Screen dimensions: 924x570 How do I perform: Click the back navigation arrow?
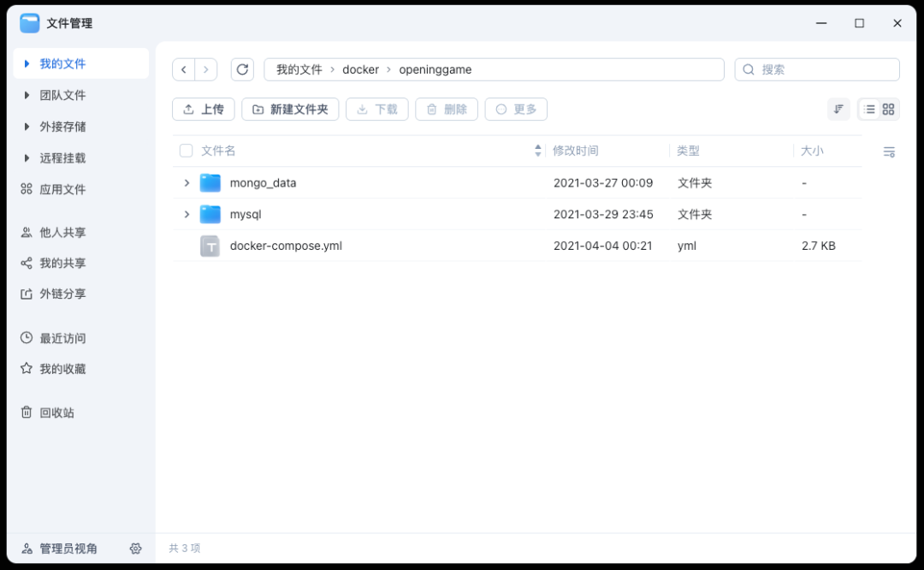(183, 69)
